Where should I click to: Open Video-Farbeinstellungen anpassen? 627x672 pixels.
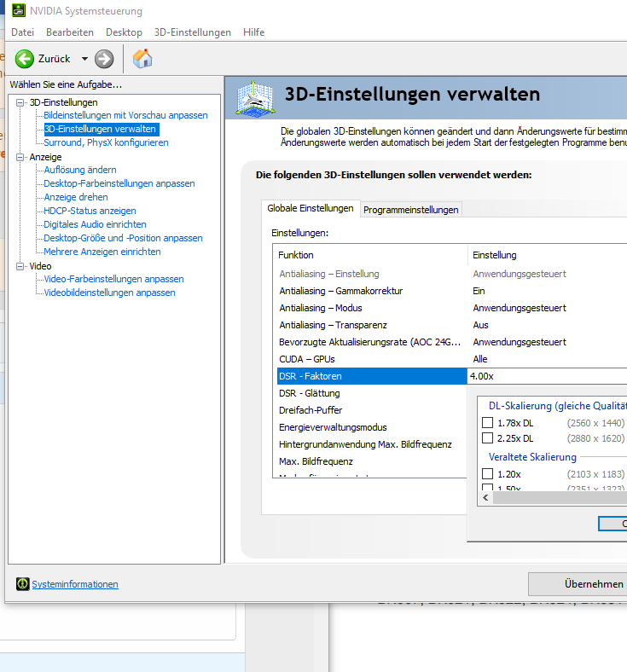pos(113,279)
